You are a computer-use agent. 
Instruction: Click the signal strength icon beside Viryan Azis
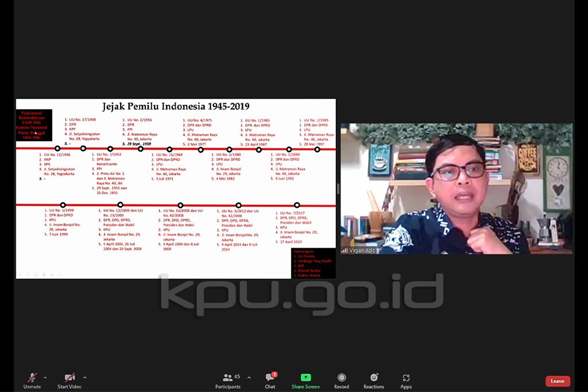(345, 250)
